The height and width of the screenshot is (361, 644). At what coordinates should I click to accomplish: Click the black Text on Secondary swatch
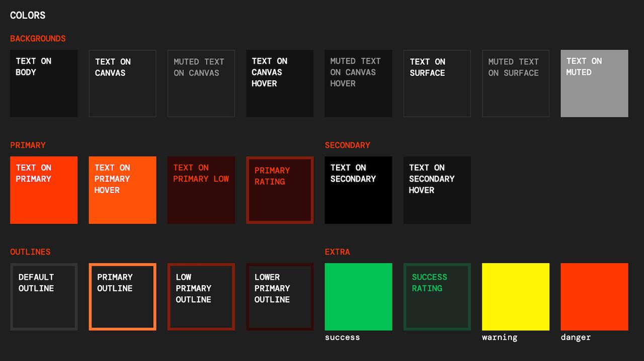click(358, 190)
